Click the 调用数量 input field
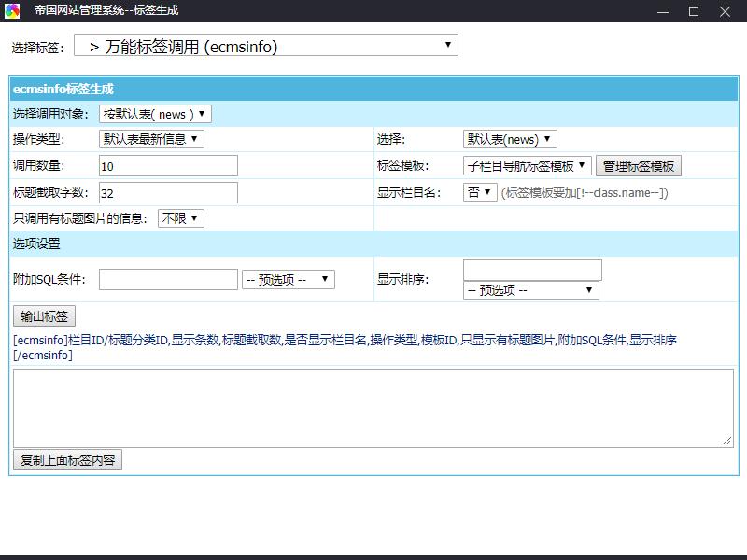The image size is (747, 560). [168, 166]
